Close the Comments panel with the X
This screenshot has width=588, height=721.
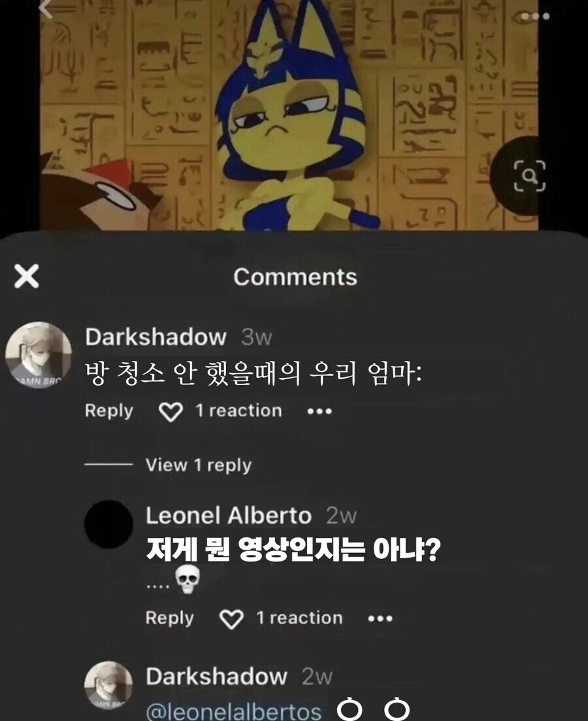(x=26, y=277)
